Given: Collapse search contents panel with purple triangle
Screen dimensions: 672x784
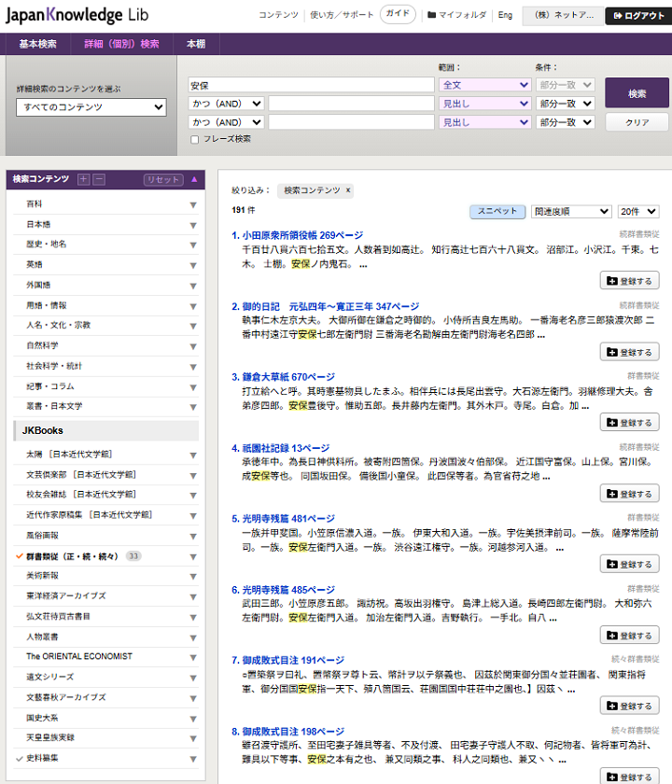Looking at the screenshot, I should [x=194, y=179].
